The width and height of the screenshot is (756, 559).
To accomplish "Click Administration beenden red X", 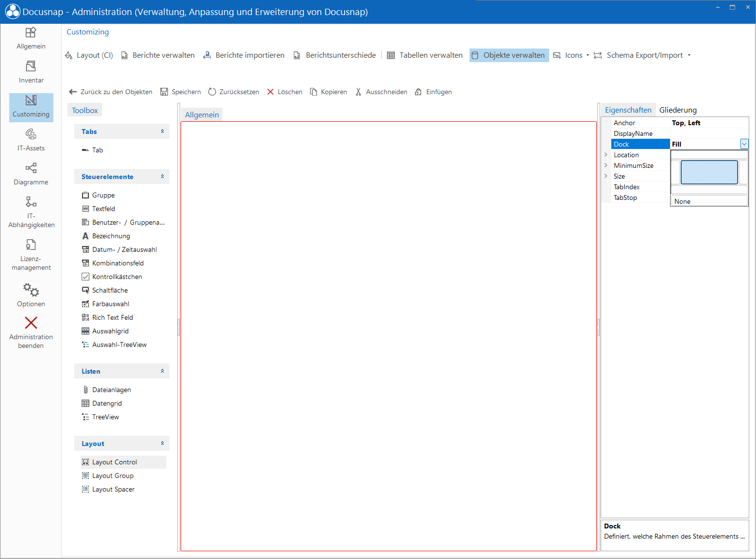I will [31, 323].
